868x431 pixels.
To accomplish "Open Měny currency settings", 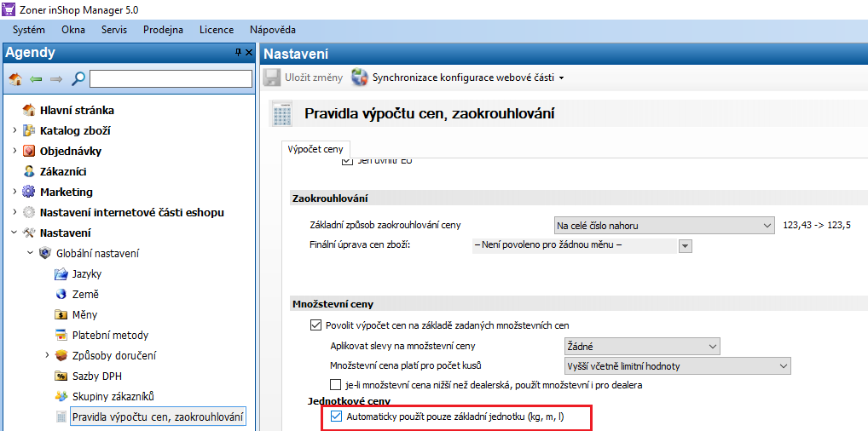I will [x=84, y=314].
